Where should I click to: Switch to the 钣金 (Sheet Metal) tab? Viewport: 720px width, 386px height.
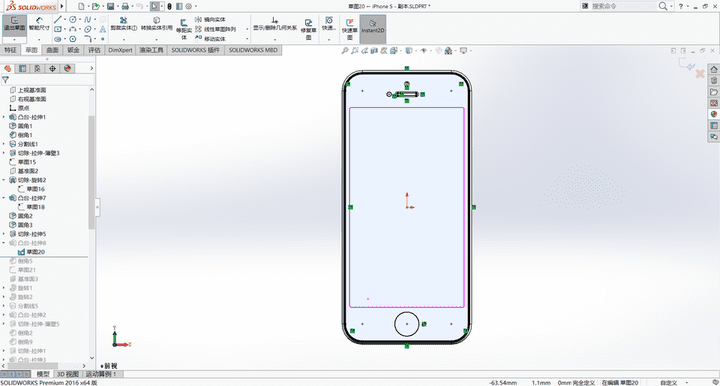pos(73,50)
